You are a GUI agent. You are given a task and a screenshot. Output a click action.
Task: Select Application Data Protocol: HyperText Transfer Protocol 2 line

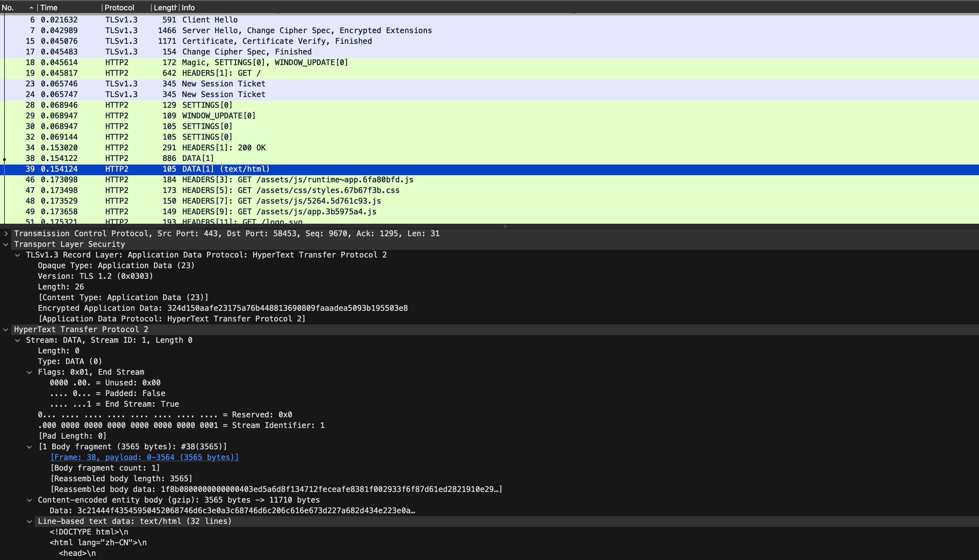coord(171,319)
